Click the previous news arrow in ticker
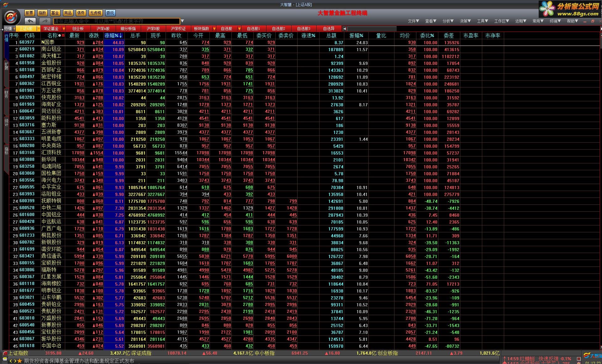The image size is (602, 364). coord(11,361)
